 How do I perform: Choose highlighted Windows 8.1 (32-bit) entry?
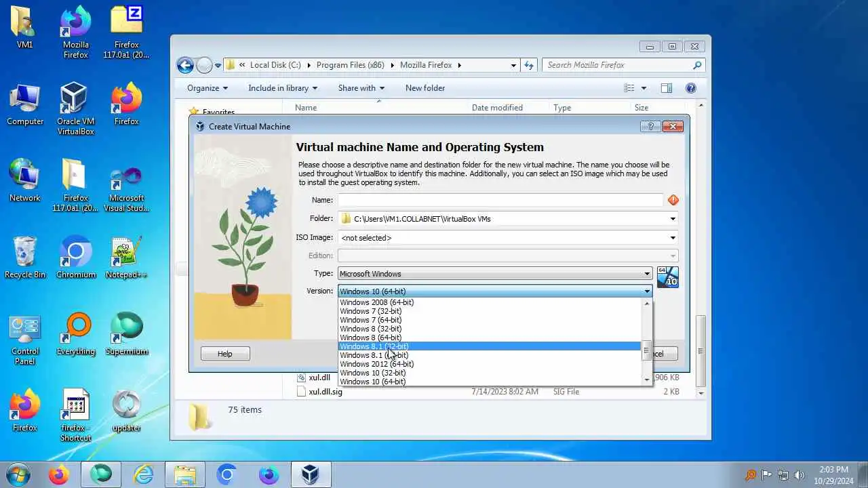pyautogui.click(x=489, y=346)
